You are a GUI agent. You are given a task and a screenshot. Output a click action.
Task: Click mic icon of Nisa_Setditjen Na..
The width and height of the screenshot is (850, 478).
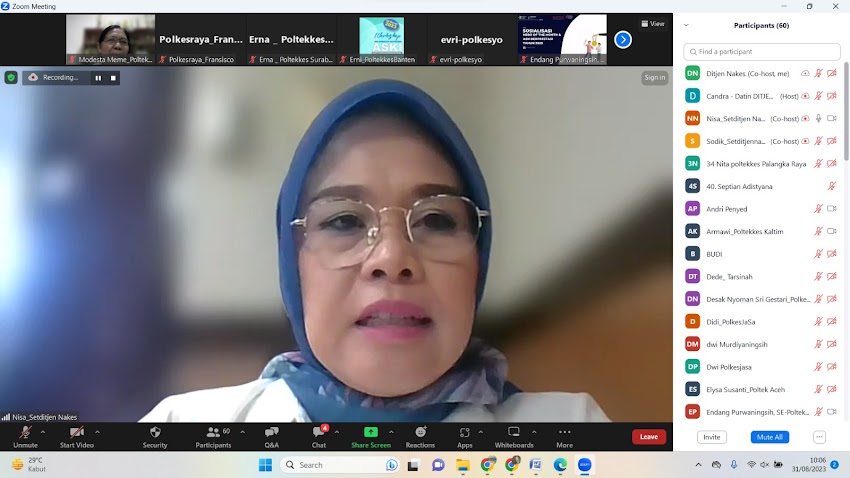(819, 118)
